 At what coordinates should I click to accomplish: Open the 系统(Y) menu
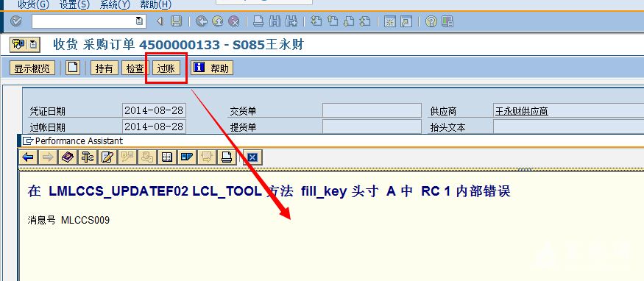click(x=115, y=5)
